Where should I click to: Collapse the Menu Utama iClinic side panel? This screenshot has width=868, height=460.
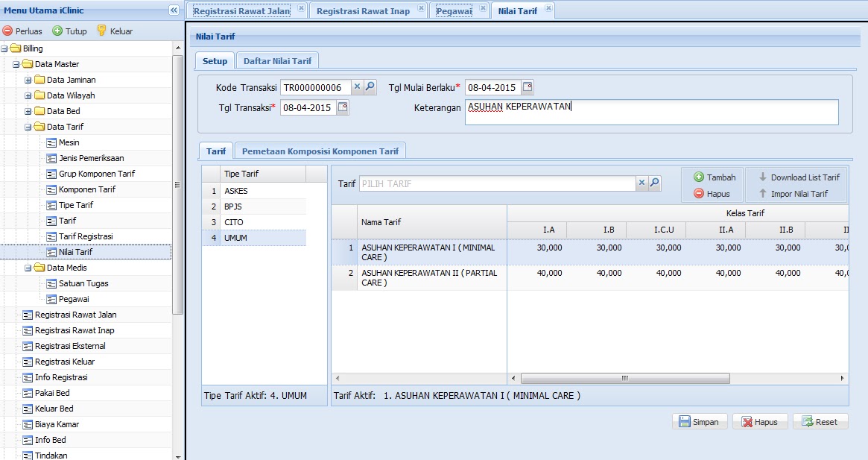coord(174,10)
